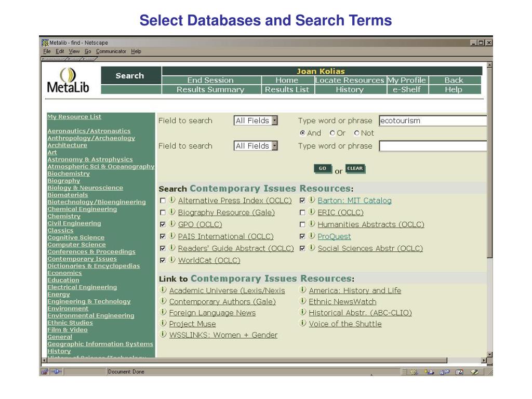
Task: Uncheck the GPO (OCLC) checkbox
Action: coord(163,224)
